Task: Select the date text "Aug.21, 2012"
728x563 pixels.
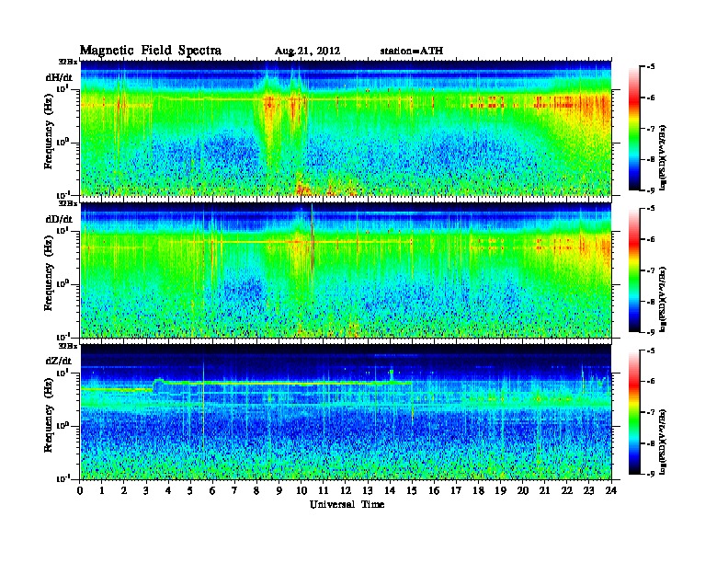Action: tap(307, 52)
